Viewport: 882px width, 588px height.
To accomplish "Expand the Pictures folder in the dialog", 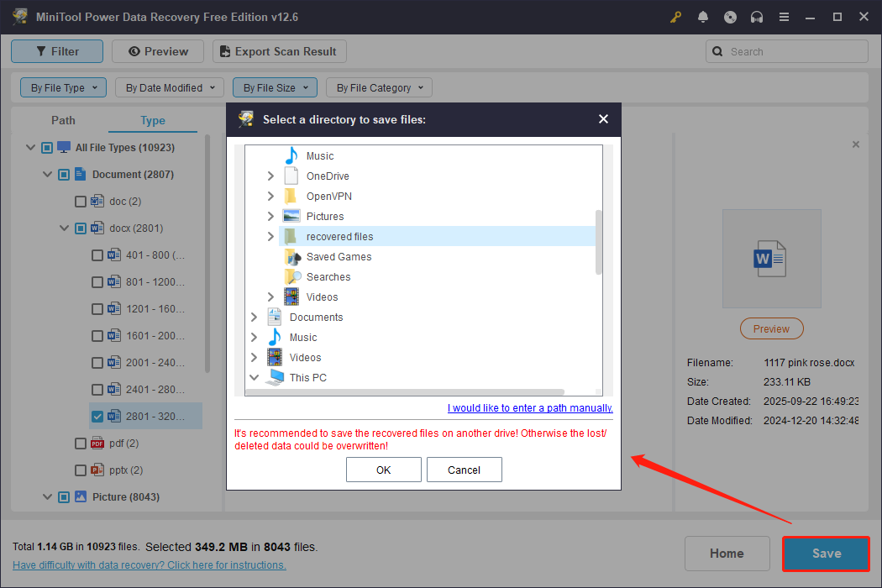I will 270,216.
